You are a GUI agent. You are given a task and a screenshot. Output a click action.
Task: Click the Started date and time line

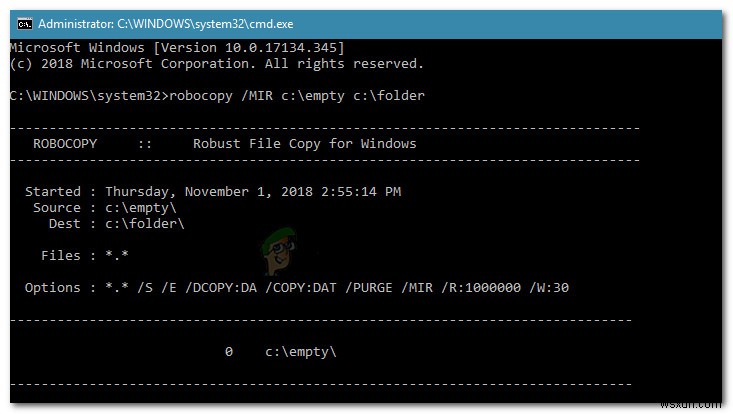click(213, 191)
